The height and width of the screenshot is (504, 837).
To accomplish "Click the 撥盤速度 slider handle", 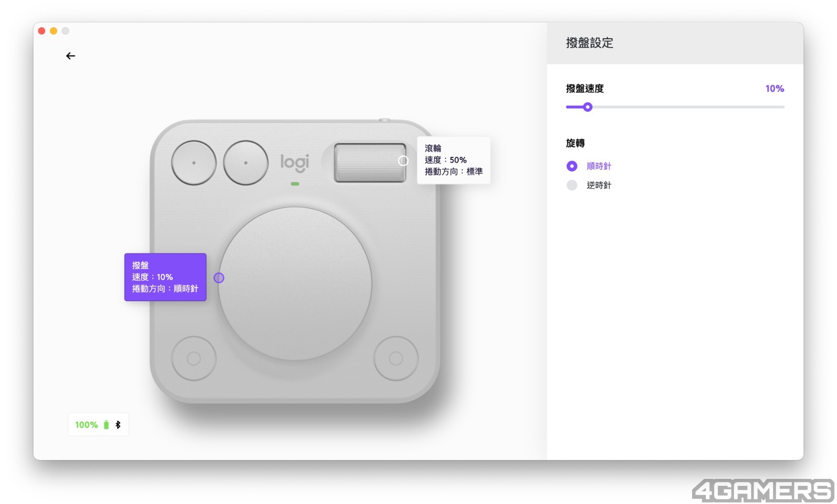I will tap(587, 107).
